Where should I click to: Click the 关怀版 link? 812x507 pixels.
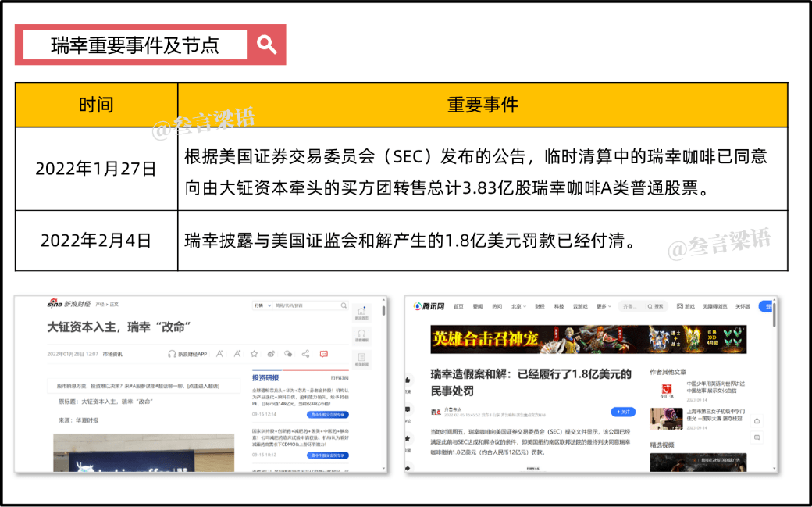click(743, 306)
